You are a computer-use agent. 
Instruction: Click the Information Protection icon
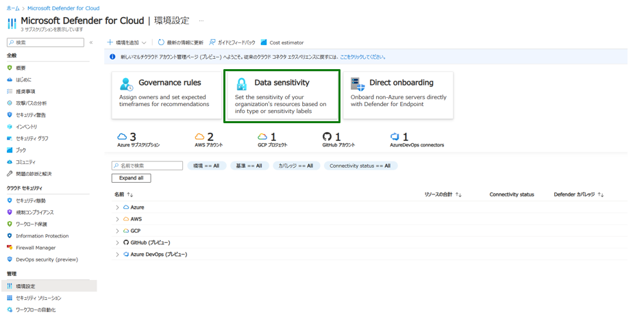pyautogui.click(x=10, y=235)
